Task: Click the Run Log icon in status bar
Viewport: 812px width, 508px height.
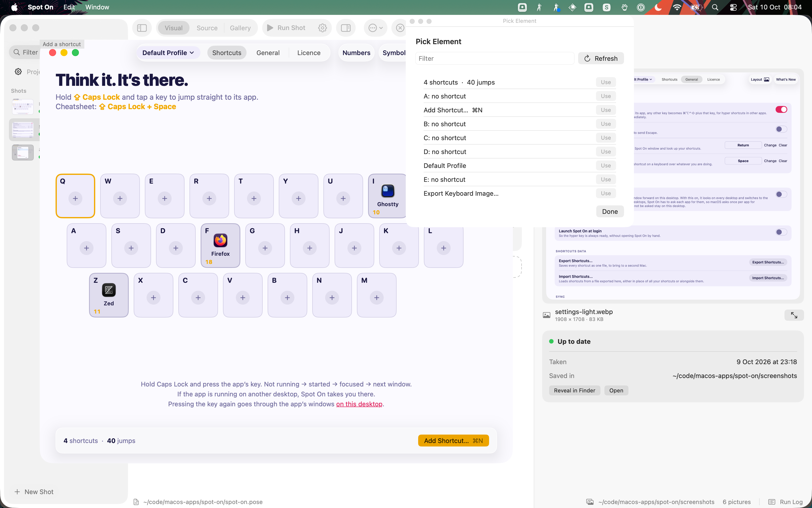Action: point(772,502)
